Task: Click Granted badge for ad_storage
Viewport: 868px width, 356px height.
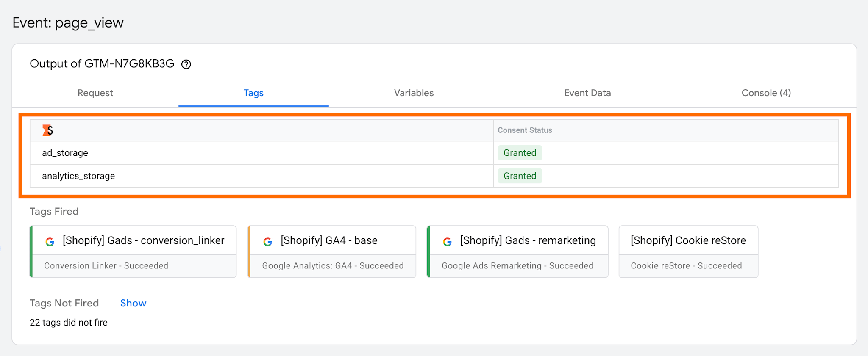Action: point(520,153)
